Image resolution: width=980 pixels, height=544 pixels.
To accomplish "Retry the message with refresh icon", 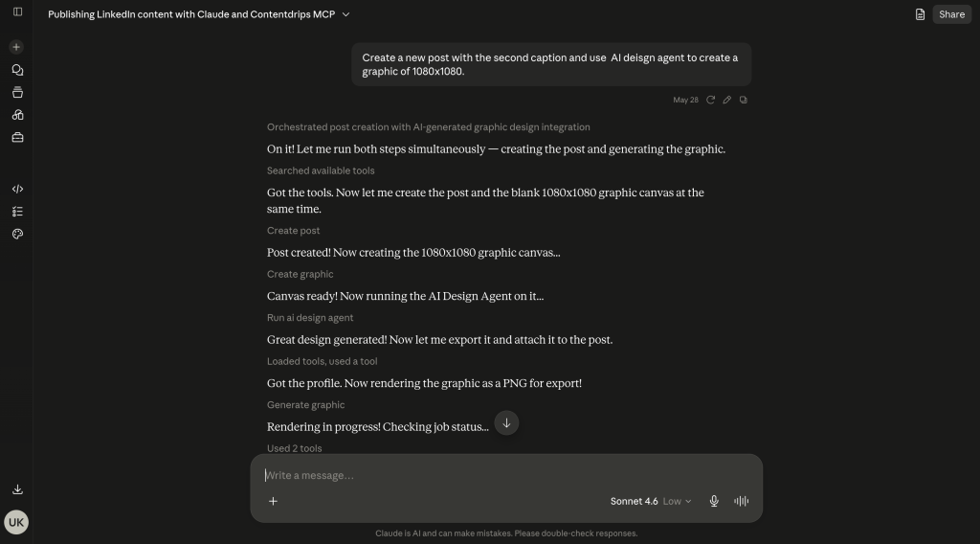I will tap(711, 100).
